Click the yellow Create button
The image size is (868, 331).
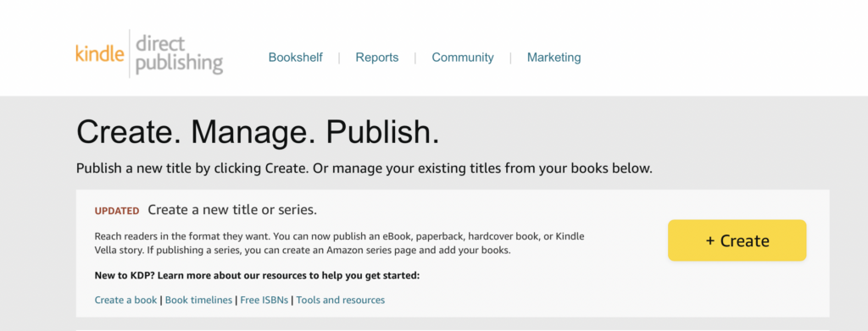[737, 240]
